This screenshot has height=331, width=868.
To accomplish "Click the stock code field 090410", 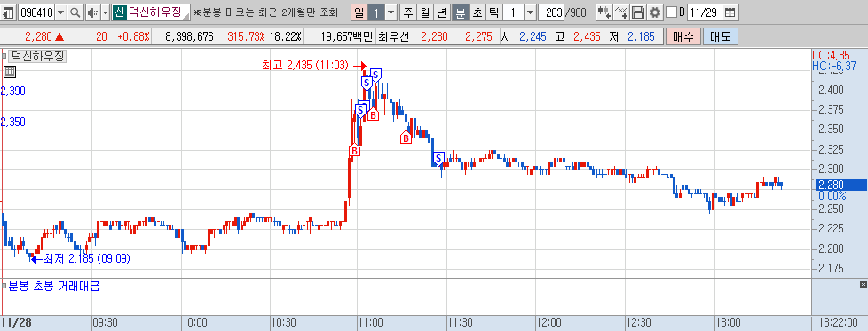I will [x=36, y=12].
